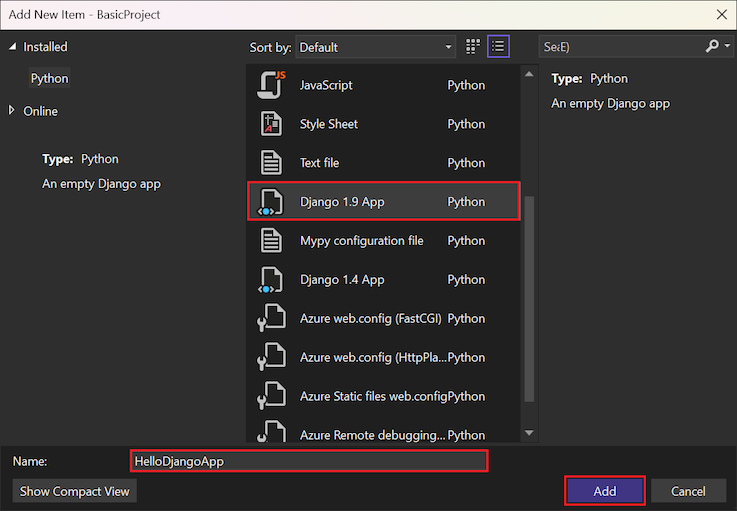
Task: Collapse the Installed tree node
Action: (x=12, y=47)
